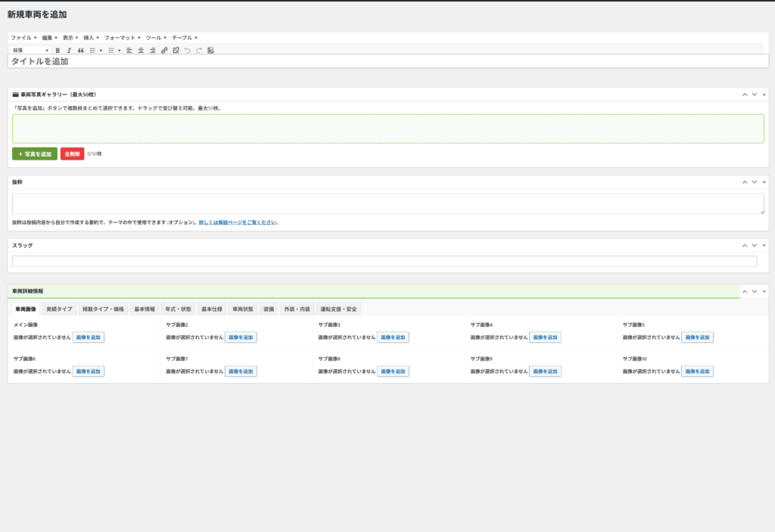Move スラッグ panel down
Screen dimensions: 775x532
(755, 245)
